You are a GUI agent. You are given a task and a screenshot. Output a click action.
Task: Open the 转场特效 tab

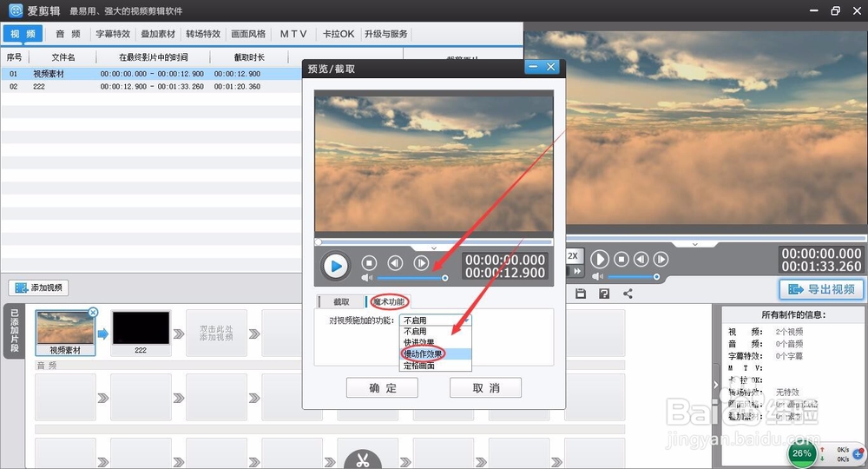point(203,34)
